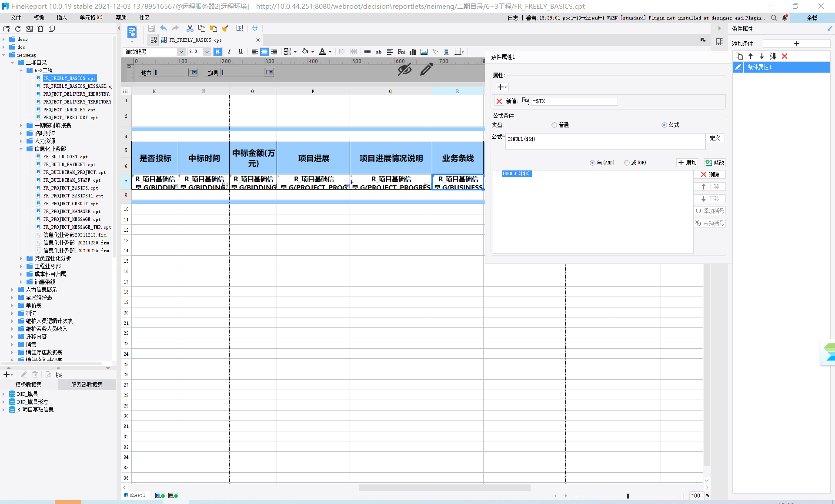835x504 pixels.
Task: Click the zoom slider handle
Action: [x=628, y=496]
